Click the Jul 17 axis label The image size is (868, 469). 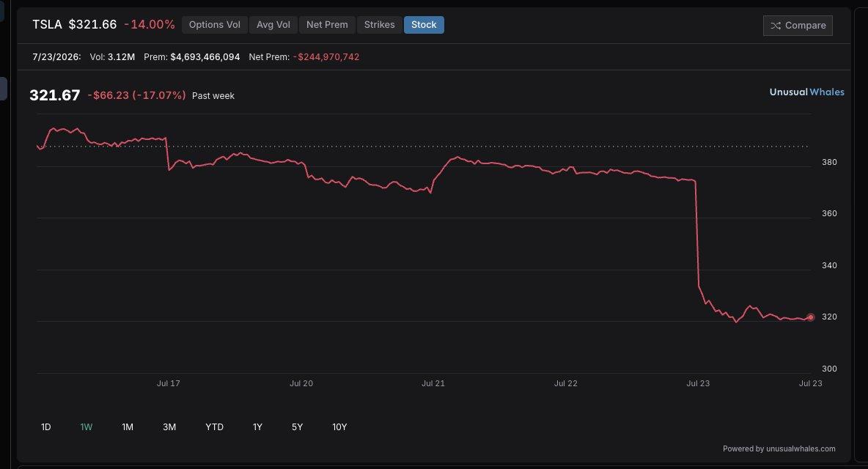[x=169, y=383]
